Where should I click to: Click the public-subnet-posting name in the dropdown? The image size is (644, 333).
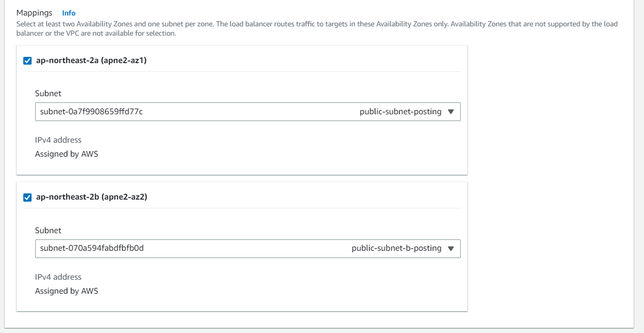[x=400, y=112]
